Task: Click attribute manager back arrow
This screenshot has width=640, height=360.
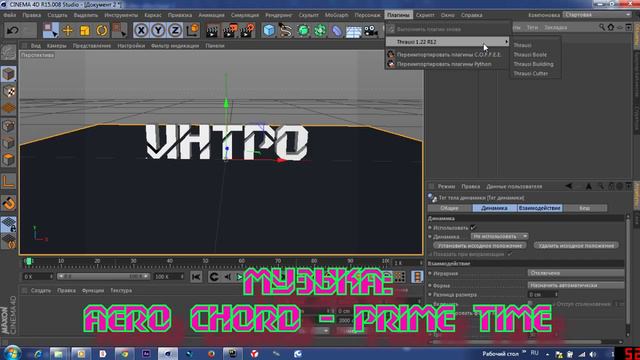Action: pyautogui.click(x=569, y=186)
